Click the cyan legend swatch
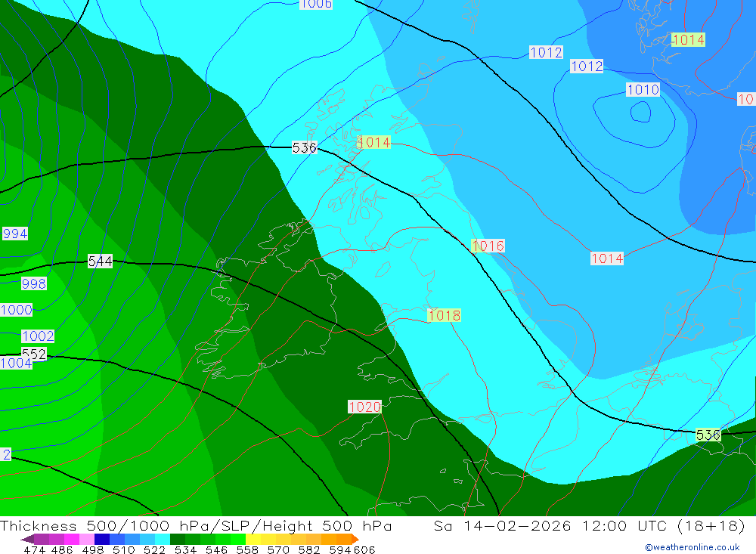The width and height of the screenshot is (756, 554). tap(163, 539)
